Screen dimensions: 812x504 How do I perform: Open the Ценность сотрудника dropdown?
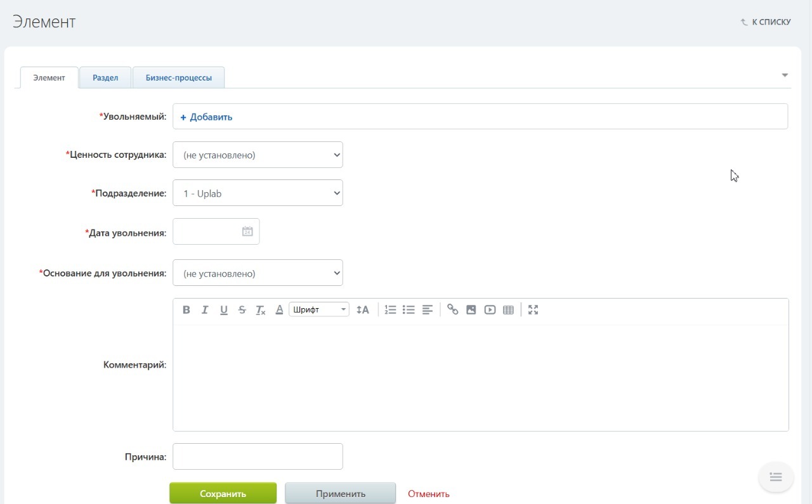[258, 155]
